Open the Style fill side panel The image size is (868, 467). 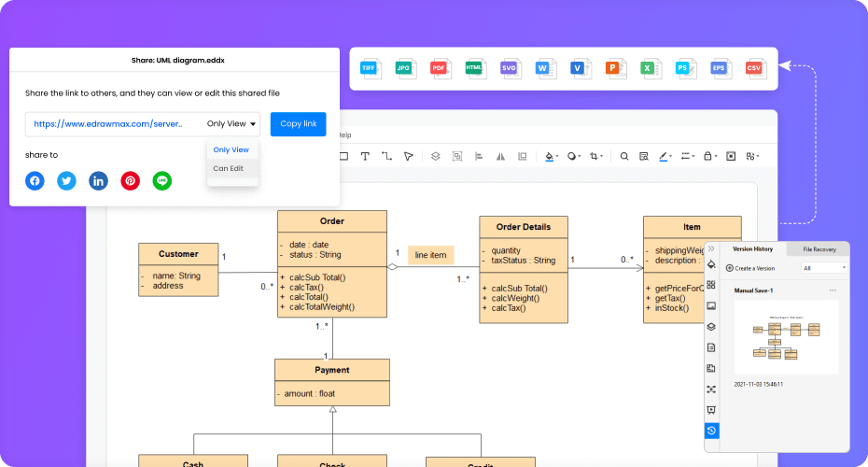[x=711, y=265]
